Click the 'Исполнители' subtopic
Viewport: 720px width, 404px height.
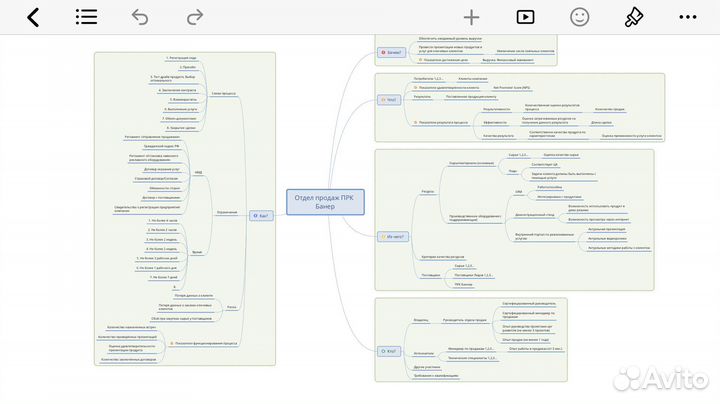[424, 353]
